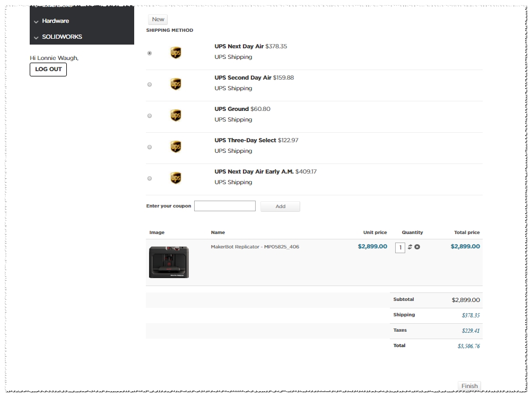Click the MakerBot Replicator - MP05825_406 product name
The image size is (532, 397).
coord(255,247)
